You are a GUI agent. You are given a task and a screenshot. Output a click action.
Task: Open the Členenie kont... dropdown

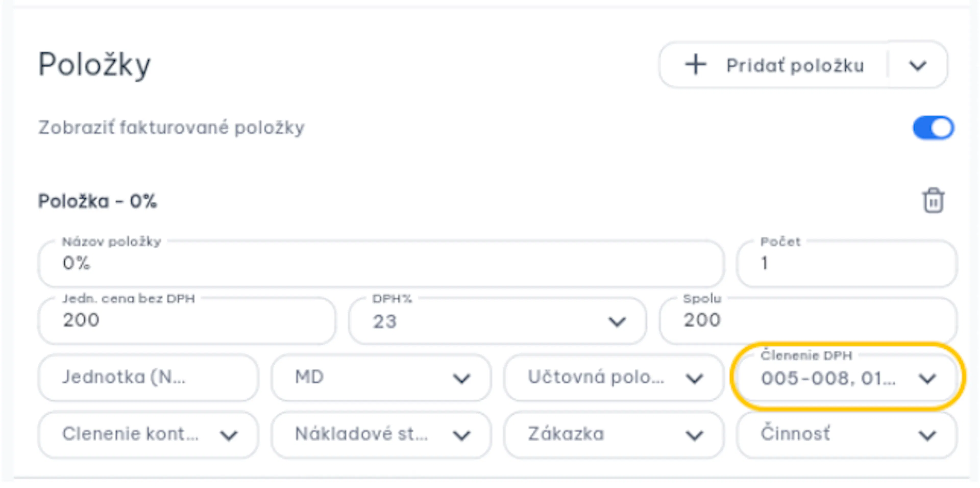[x=148, y=434]
